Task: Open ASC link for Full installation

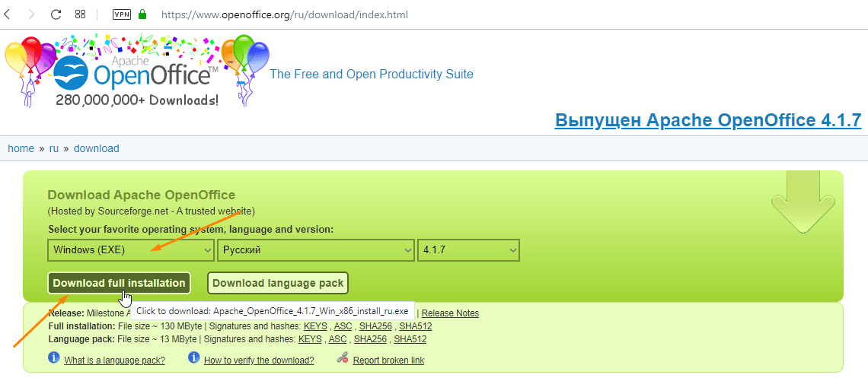Action: point(343,326)
